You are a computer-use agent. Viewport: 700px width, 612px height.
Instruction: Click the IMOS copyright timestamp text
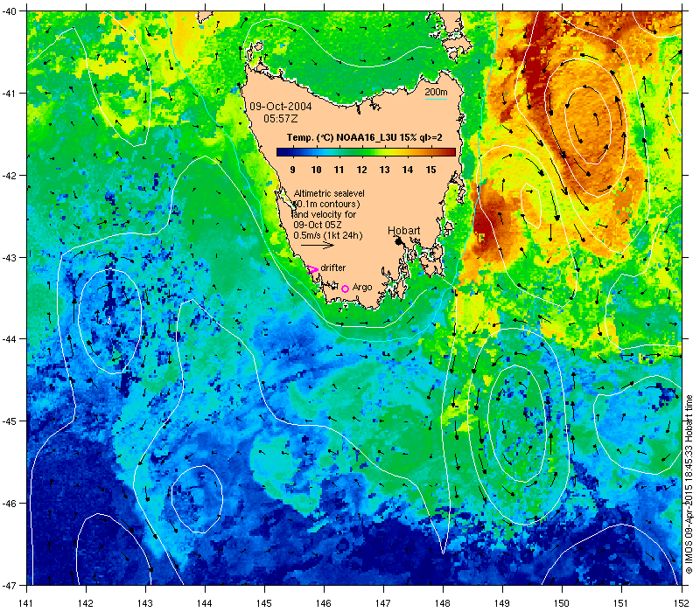click(x=689, y=485)
